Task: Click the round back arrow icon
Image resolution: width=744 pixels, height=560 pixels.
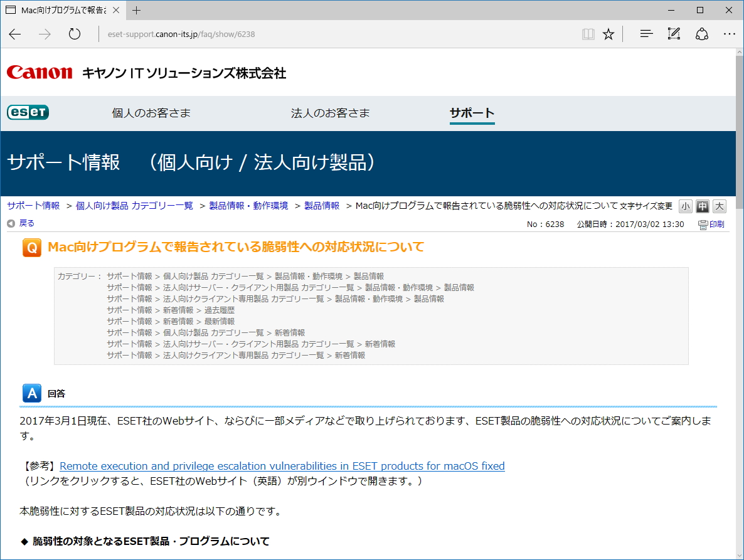Action: [11, 223]
